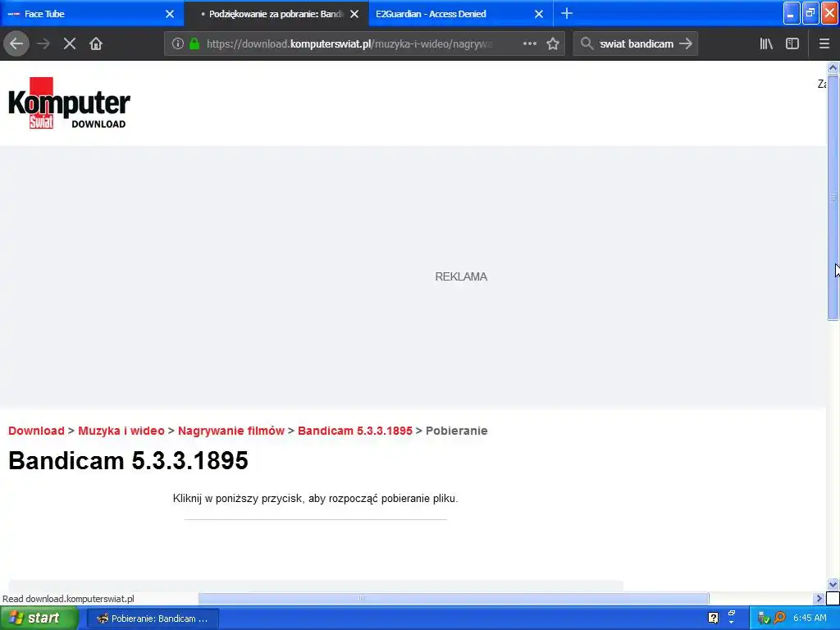
Task: Click the Bandicam 5.3.3.1895 heading
Action: (x=128, y=461)
